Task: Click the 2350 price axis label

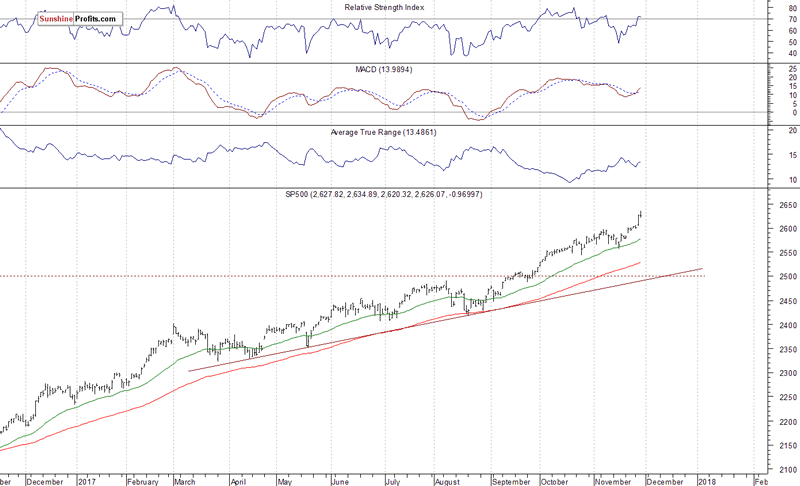Action: [x=789, y=350]
